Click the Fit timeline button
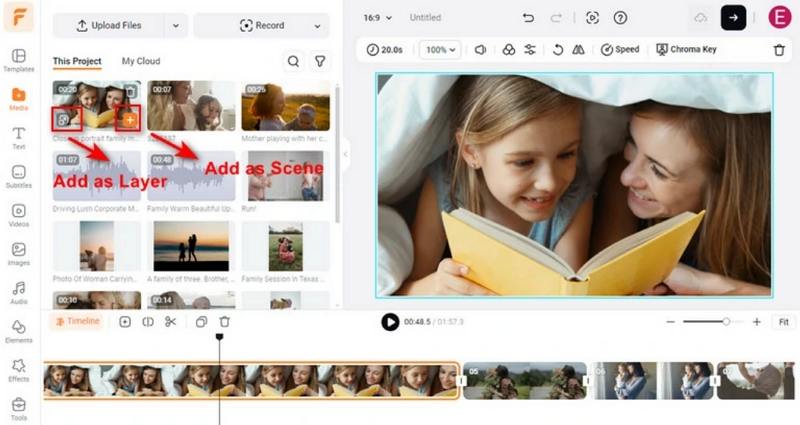 (784, 322)
